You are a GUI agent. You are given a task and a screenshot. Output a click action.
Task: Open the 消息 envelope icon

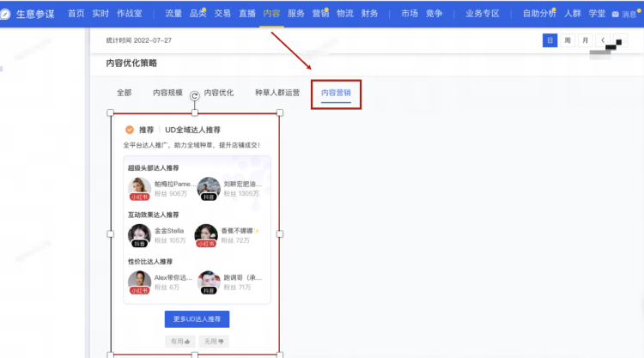tap(616, 15)
